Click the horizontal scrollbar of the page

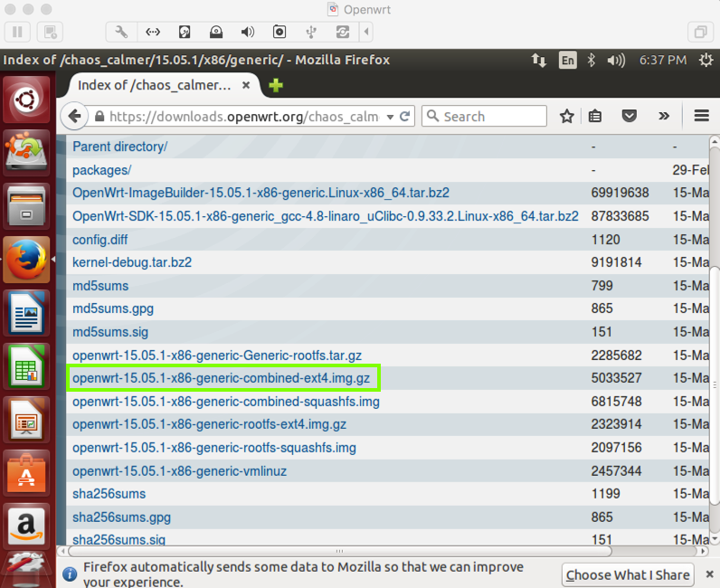click(x=340, y=551)
